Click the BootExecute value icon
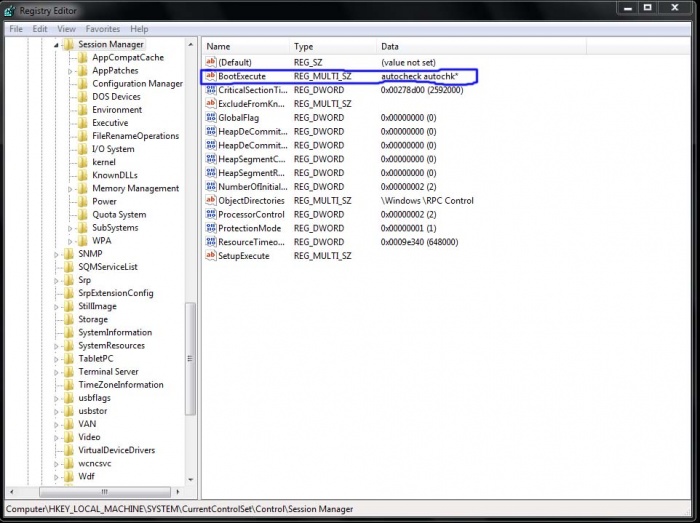Viewport: 700px width, 523px height. (x=211, y=76)
